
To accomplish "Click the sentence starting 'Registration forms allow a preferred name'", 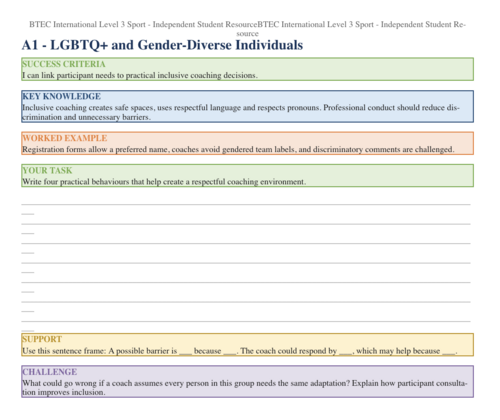I will point(238,149).
